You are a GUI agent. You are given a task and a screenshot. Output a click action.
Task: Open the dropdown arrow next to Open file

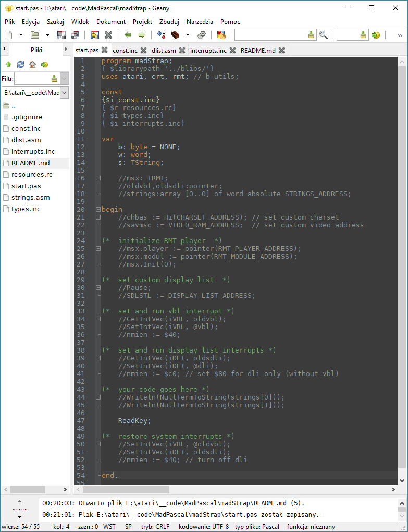pyautogui.click(x=47, y=35)
